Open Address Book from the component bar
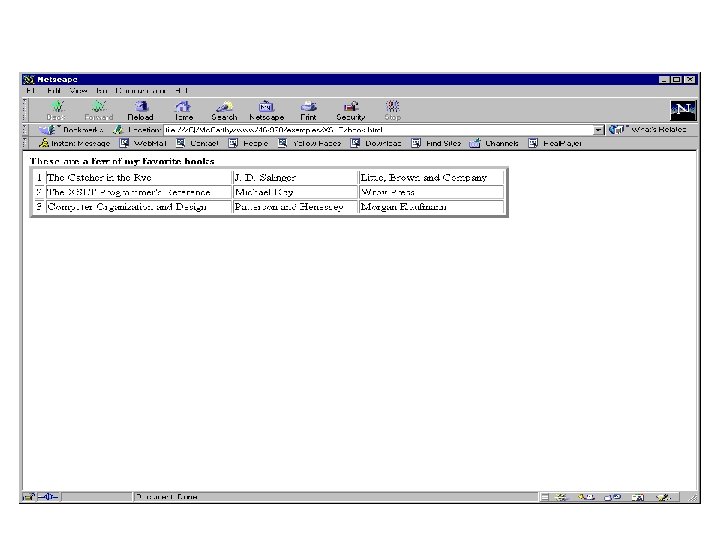This screenshot has height=540, width=720. tap(638, 497)
